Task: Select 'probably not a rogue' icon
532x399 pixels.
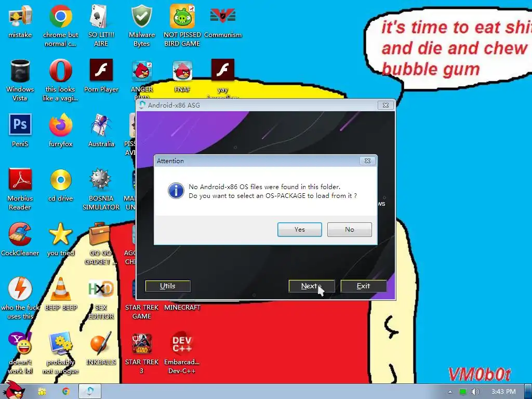Action: click(60, 353)
